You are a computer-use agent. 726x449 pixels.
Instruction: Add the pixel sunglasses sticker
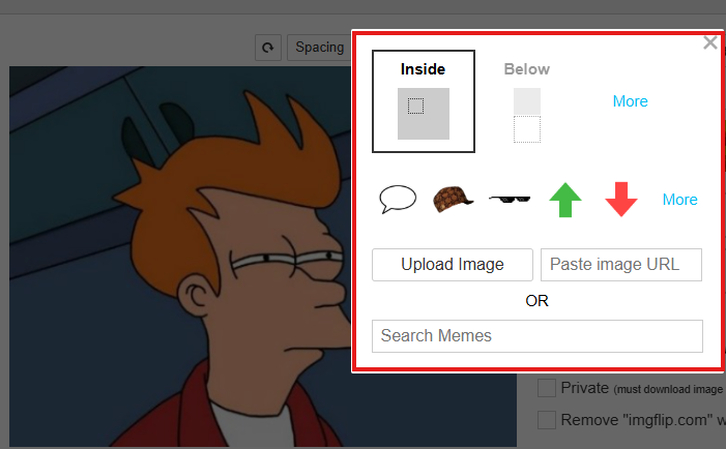[x=509, y=199]
